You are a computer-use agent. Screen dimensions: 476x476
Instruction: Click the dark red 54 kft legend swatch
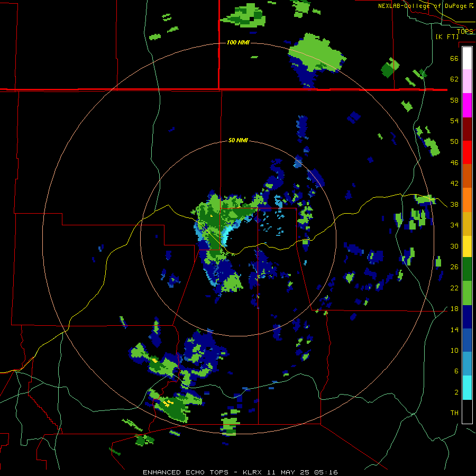coord(467,129)
